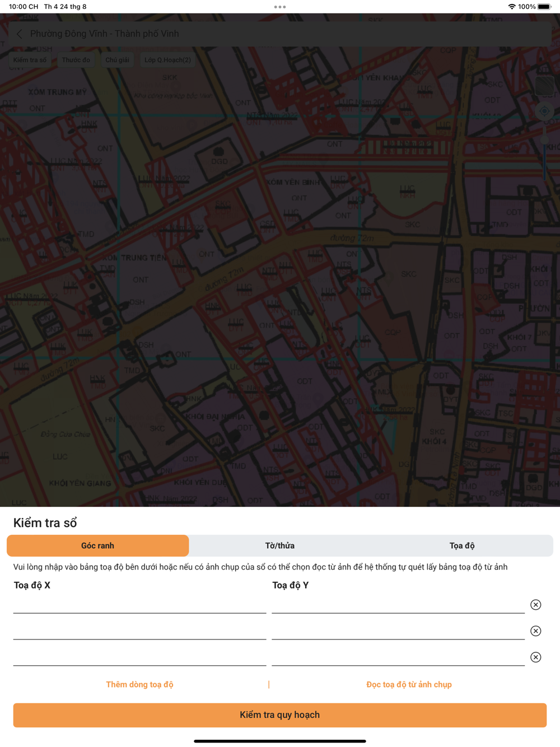Switch to the Tọa độ segment

pyautogui.click(x=462, y=545)
